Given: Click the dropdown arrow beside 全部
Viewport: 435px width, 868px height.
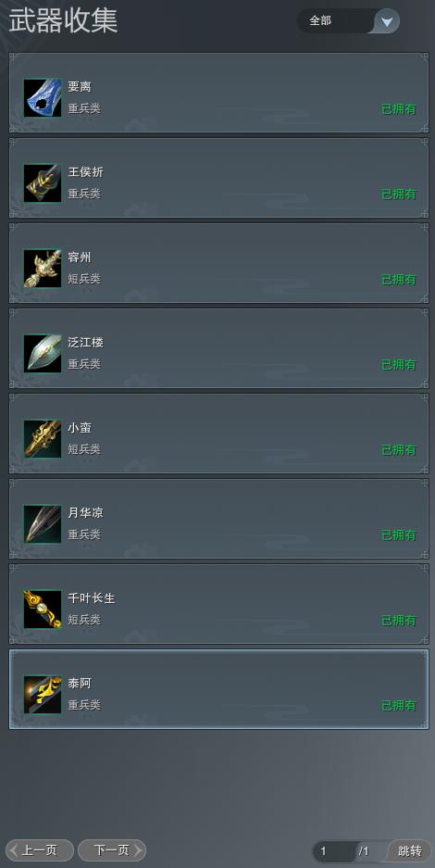Looking at the screenshot, I should coord(387,21).
